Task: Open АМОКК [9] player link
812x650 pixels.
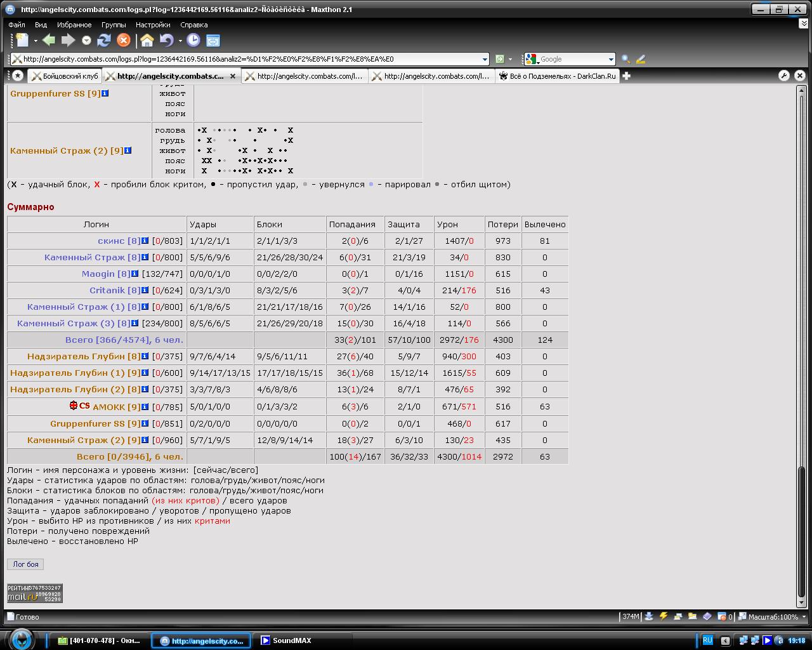Action: click(x=117, y=407)
